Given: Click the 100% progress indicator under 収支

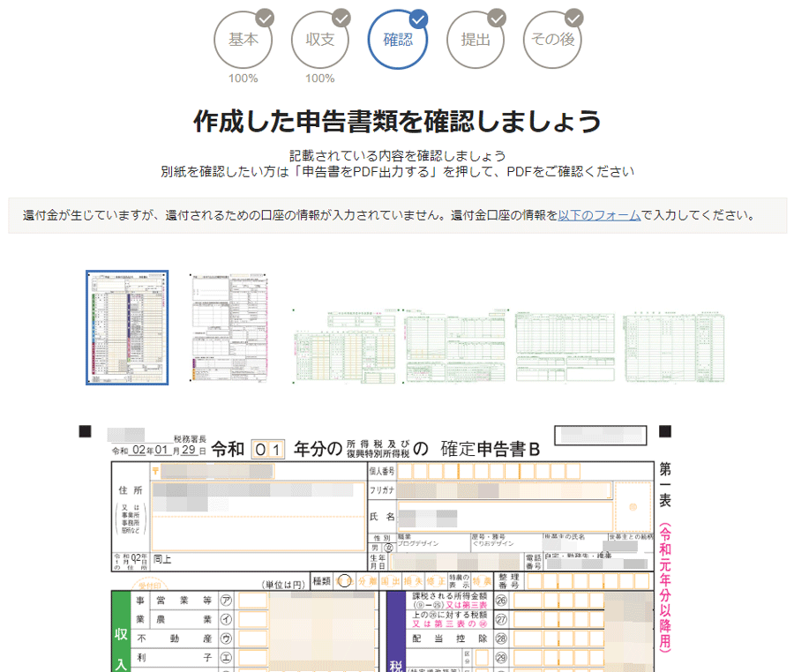Looking at the screenshot, I should click(x=320, y=78).
